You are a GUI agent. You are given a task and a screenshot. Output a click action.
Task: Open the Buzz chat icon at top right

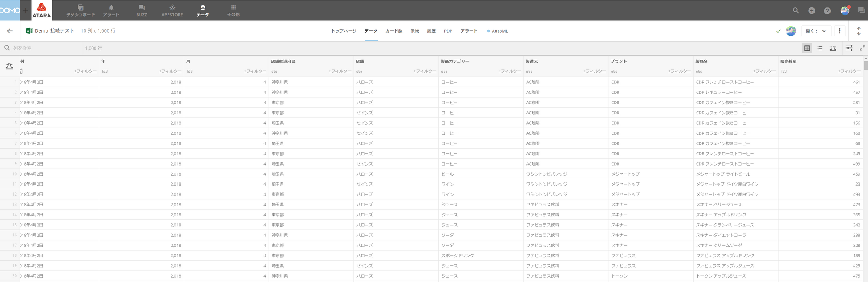point(861,10)
